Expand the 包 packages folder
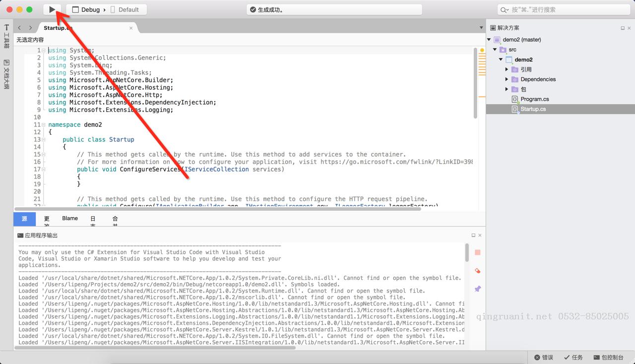This screenshot has width=635, height=364. point(507,89)
